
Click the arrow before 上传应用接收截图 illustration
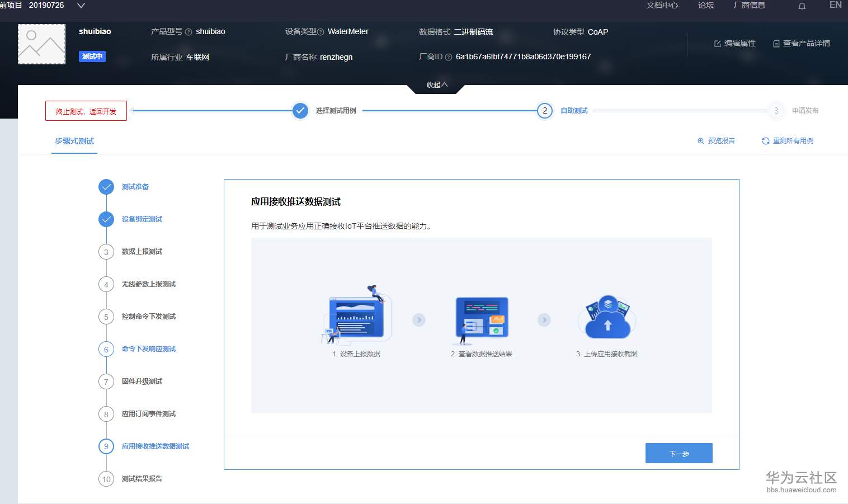[x=544, y=320]
